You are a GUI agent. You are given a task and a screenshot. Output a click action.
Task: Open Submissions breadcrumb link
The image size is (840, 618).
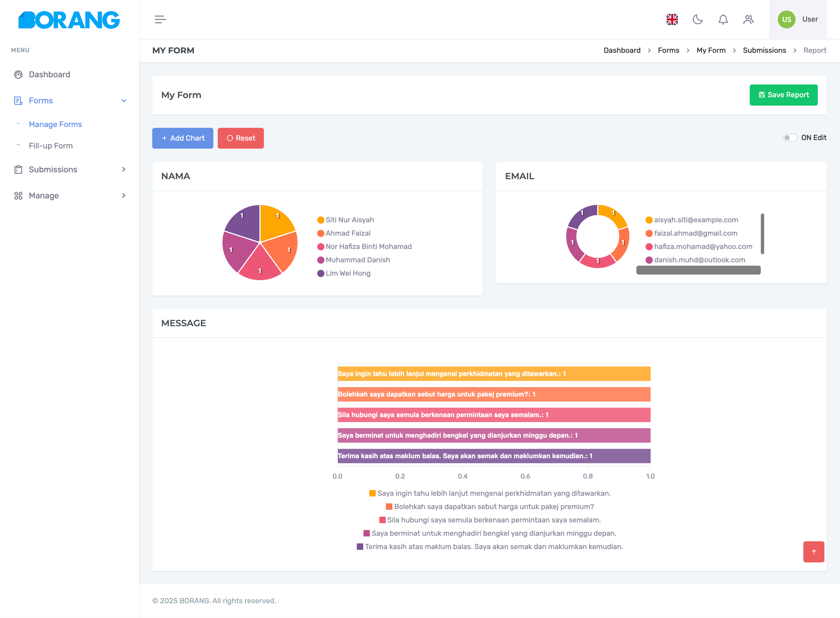pos(764,51)
